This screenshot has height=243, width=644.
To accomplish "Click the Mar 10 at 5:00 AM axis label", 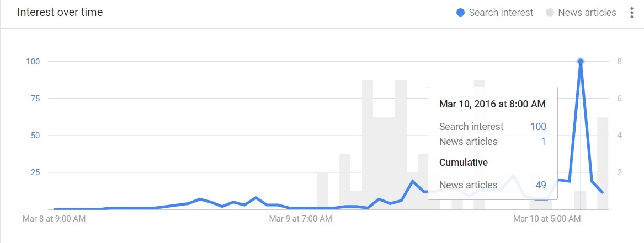I will 546,219.
